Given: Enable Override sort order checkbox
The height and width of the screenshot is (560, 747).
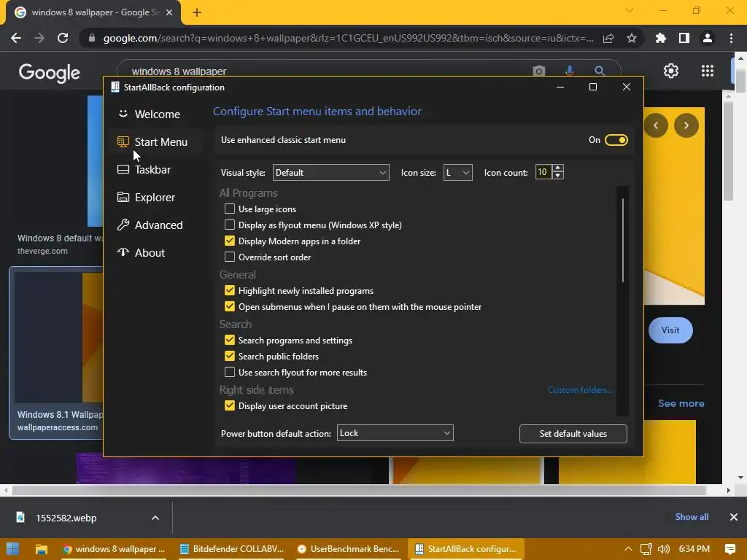Looking at the screenshot, I should (230, 257).
